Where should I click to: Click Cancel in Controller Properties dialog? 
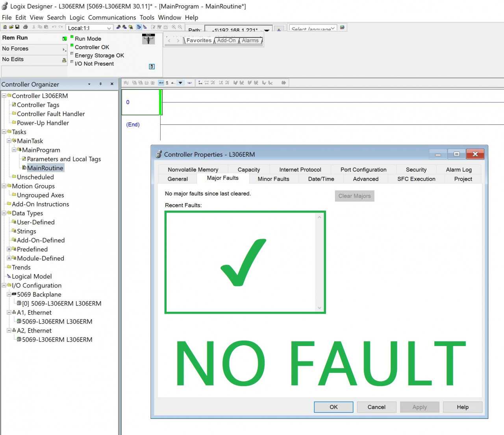pos(376,407)
